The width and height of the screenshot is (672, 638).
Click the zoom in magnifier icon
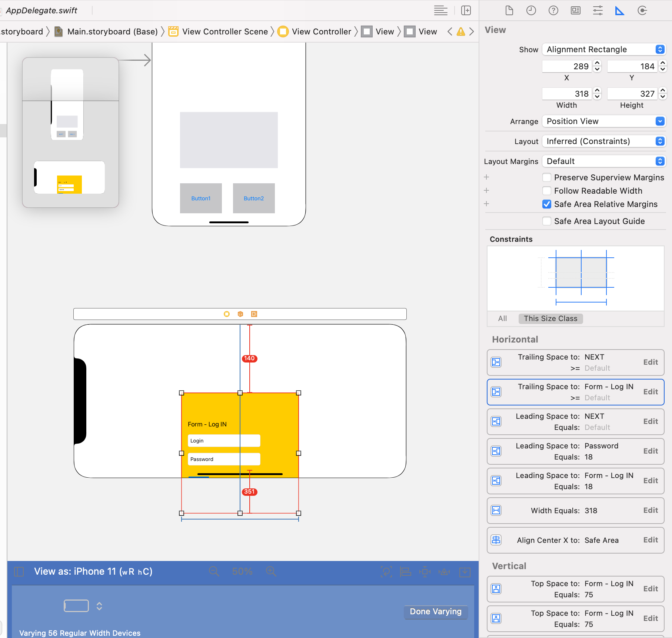tap(271, 571)
